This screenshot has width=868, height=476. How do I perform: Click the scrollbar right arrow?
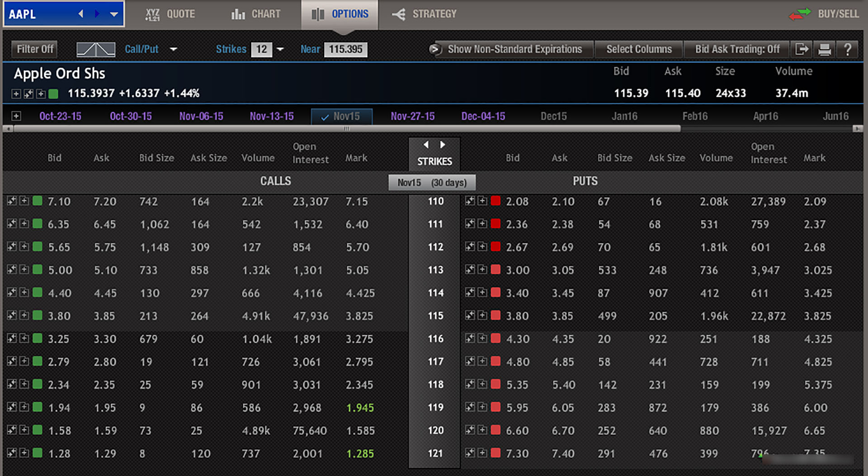click(858, 129)
